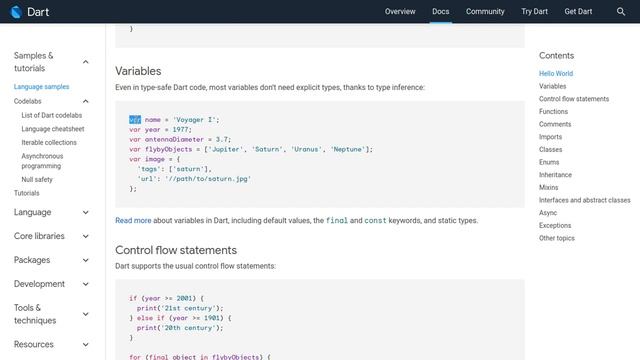
Task: Expand the Tools & techniques section chevron
Action: [x=86, y=314]
